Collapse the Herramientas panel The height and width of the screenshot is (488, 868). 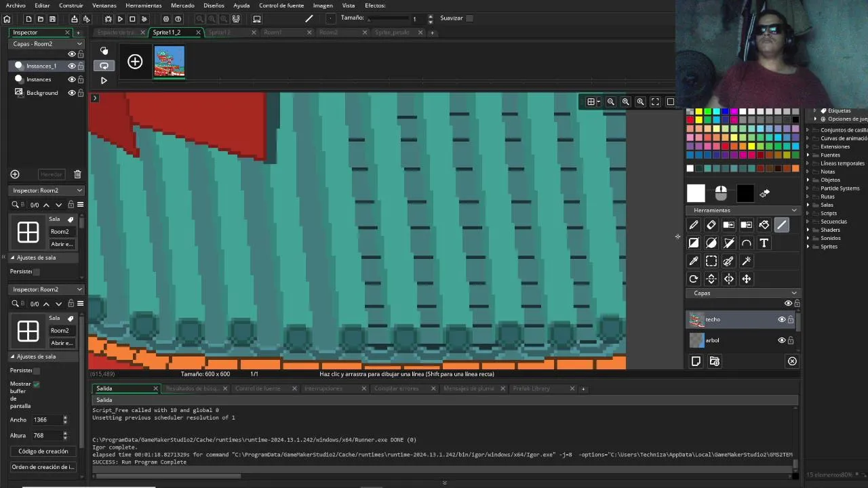794,210
